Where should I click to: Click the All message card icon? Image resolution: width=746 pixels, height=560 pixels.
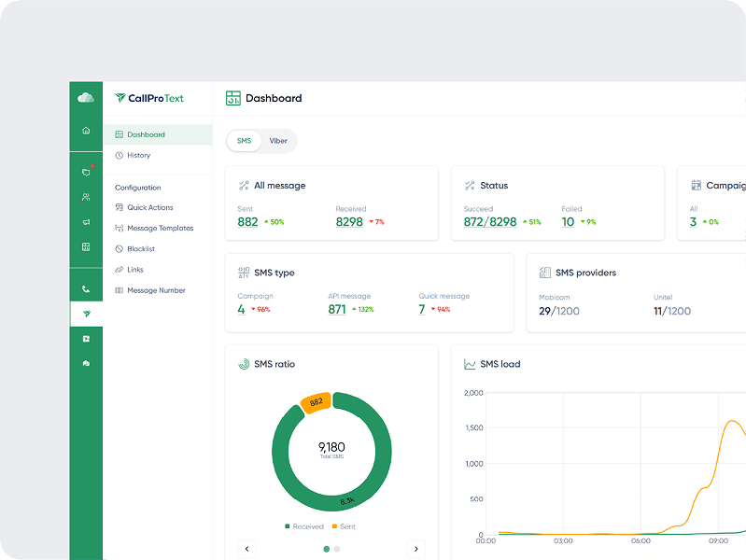pos(244,186)
